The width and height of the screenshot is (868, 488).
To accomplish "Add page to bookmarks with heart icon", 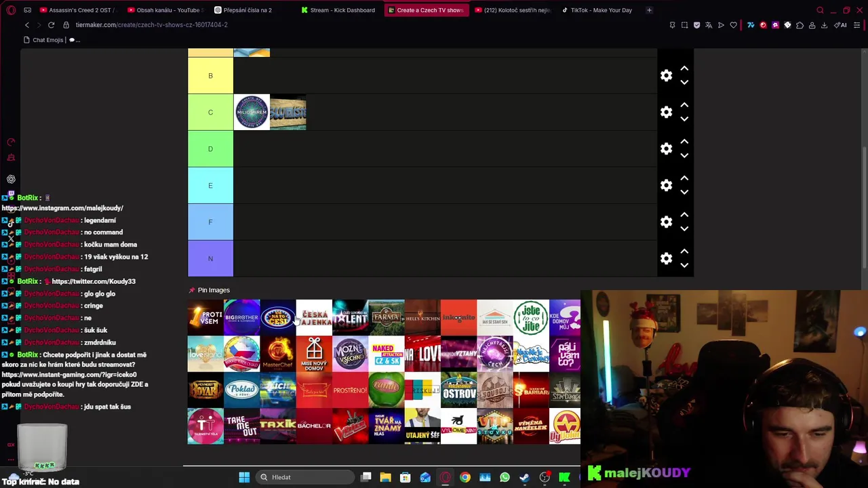I will pyautogui.click(x=733, y=25).
